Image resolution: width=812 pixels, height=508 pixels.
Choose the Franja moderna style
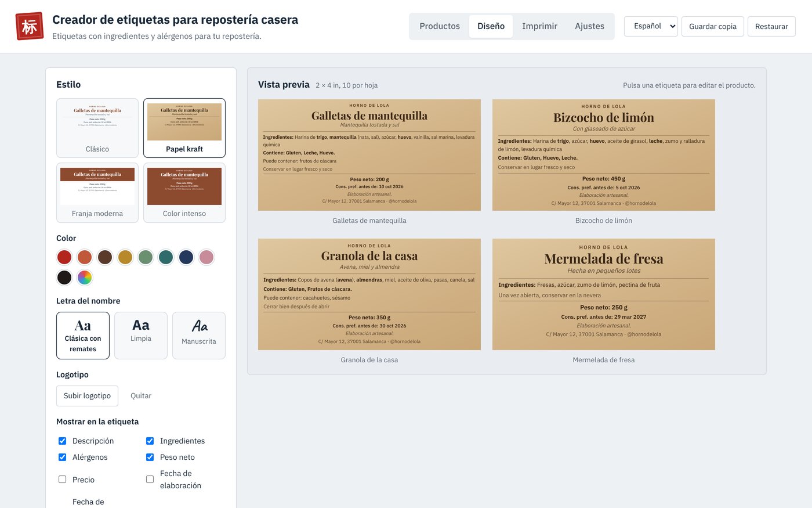(x=97, y=193)
